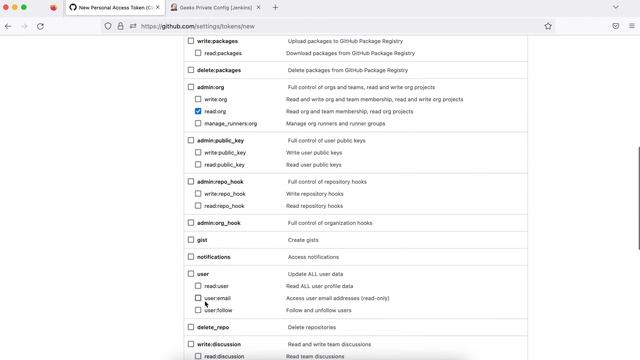Uncheck the read:org scope checkbox
The width and height of the screenshot is (640, 360).
198,111
